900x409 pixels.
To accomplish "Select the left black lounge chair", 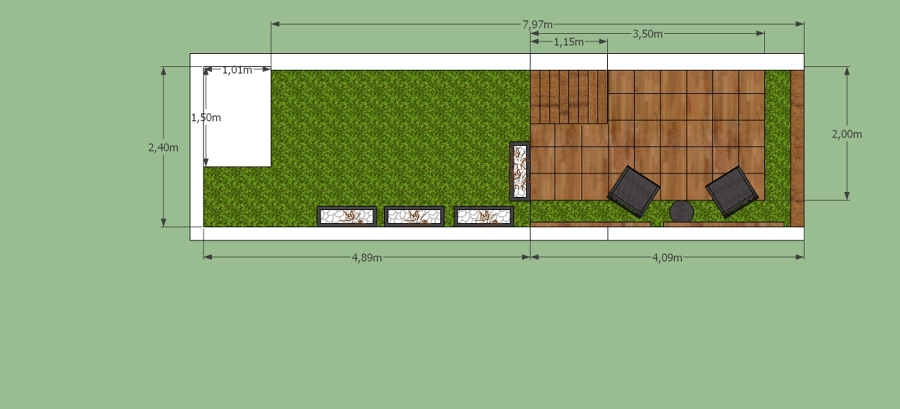I will click(635, 189).
